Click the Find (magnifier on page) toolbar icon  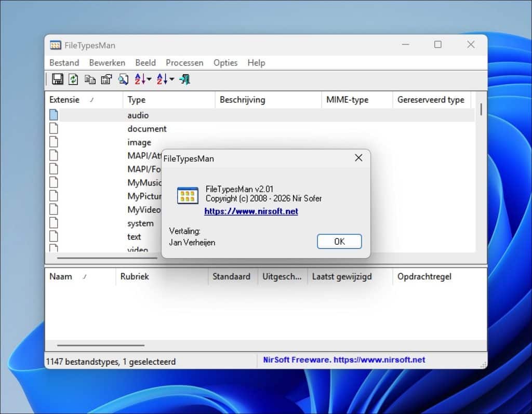[123, 79]
